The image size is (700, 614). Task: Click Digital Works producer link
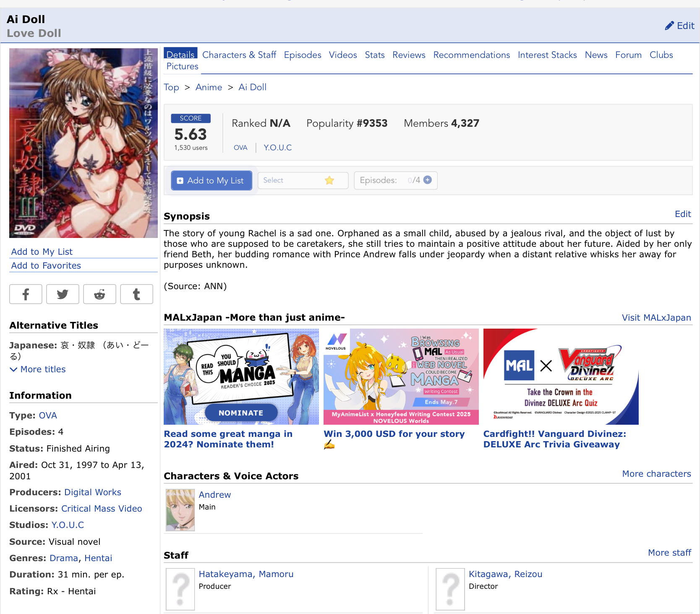coord(92,492)
